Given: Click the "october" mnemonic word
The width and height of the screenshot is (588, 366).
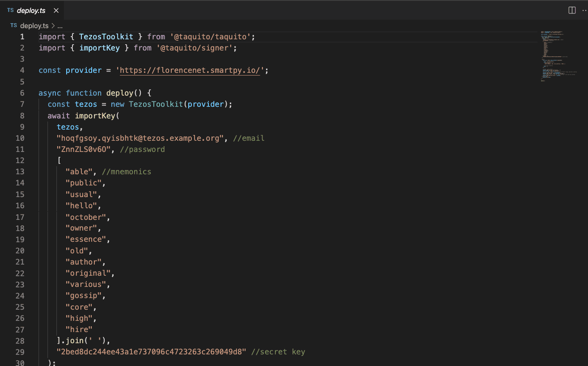Looking at the screenshot, I should [x=85, y=217].
